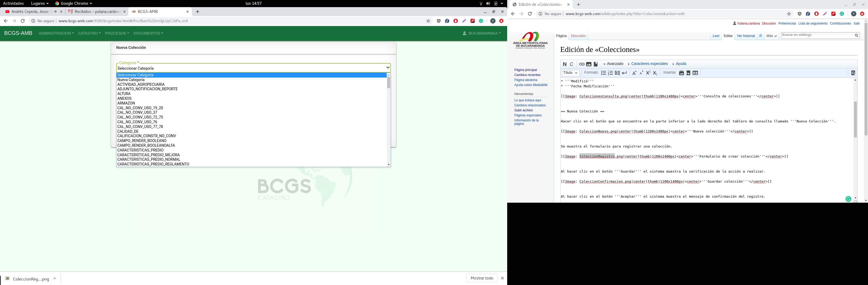The height and width of the screenshot is (285, 868).
Task: Go back in the wiki browser window
Action: (x=513, y=14)
